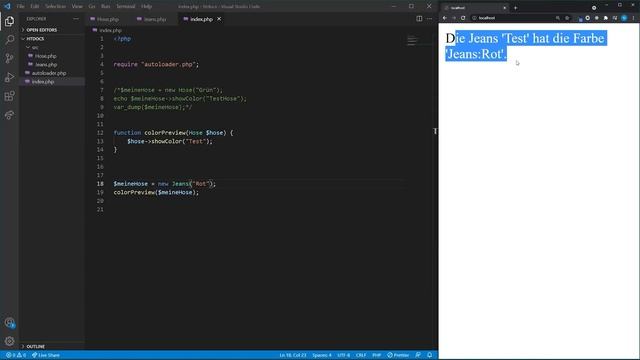The height and width of the screenshot is (360, 640).
Task: Click Spaces: 4 indentation indicator
Action: [x=322, y=355]
